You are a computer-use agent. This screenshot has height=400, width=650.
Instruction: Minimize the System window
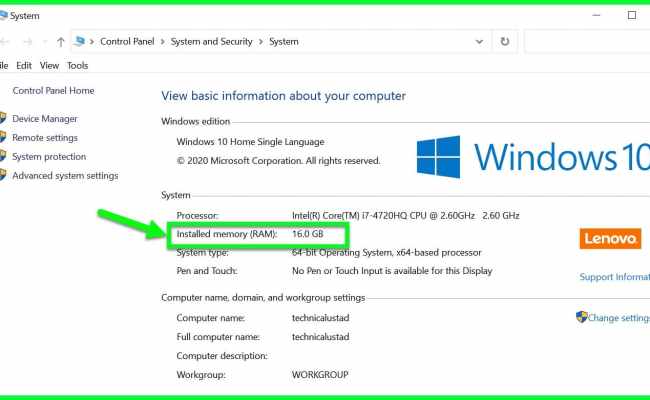[596, 15]
